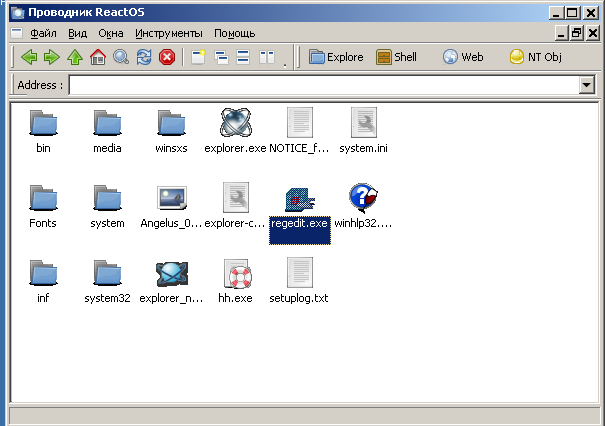
Task: Open the Инструменты menu
Action: click(169, 34)
